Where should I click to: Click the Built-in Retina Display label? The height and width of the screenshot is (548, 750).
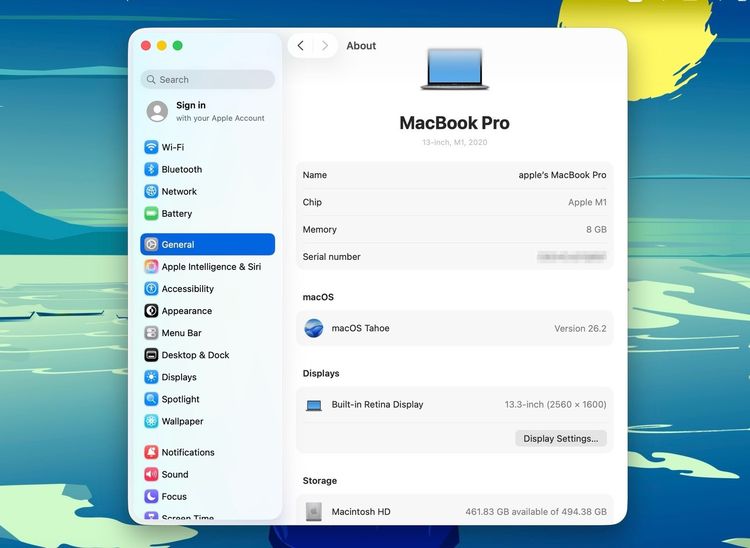(x=377, y=405)
